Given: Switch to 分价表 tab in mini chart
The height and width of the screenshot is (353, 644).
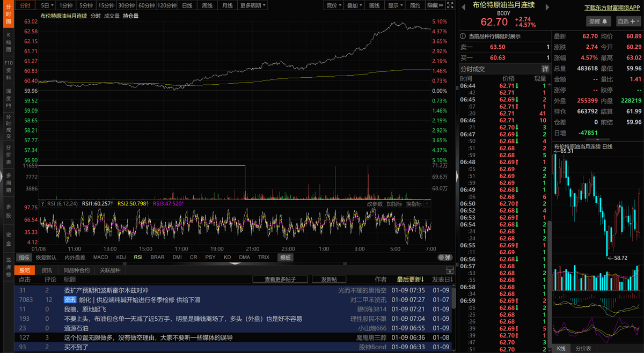Looking at the screenshot, I should tap(583, 348).
